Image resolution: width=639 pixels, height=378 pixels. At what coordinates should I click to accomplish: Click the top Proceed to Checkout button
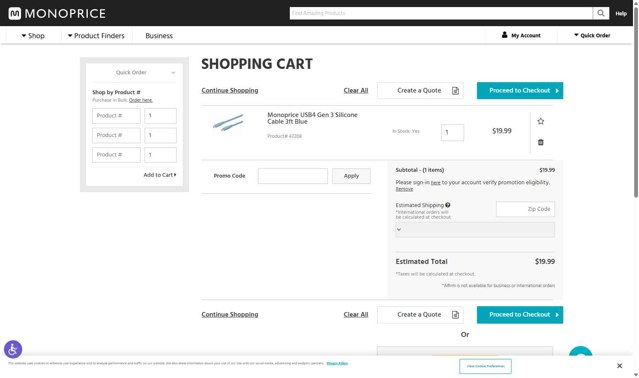click(520, 90)
